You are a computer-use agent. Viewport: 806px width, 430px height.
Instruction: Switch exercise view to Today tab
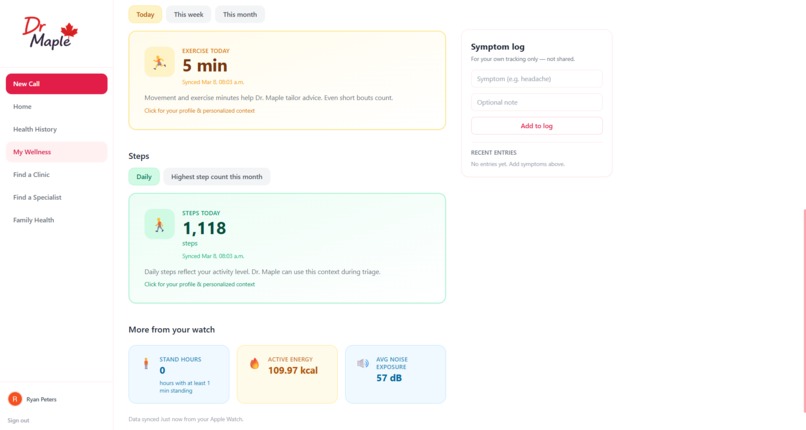145,14
